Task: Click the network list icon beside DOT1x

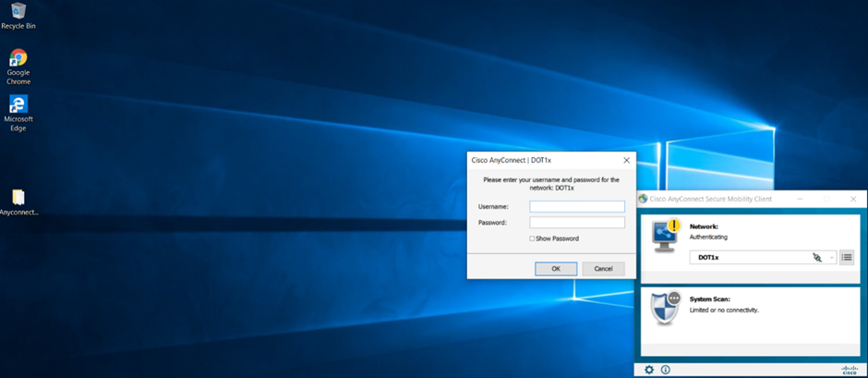Action: coord(847,257)
